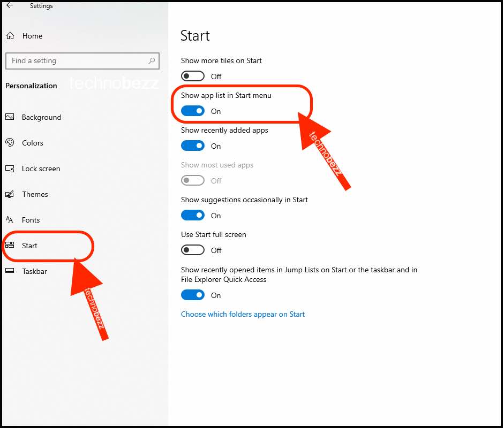
Task: Enable Use Start full screen
Action: pos(192,250)
